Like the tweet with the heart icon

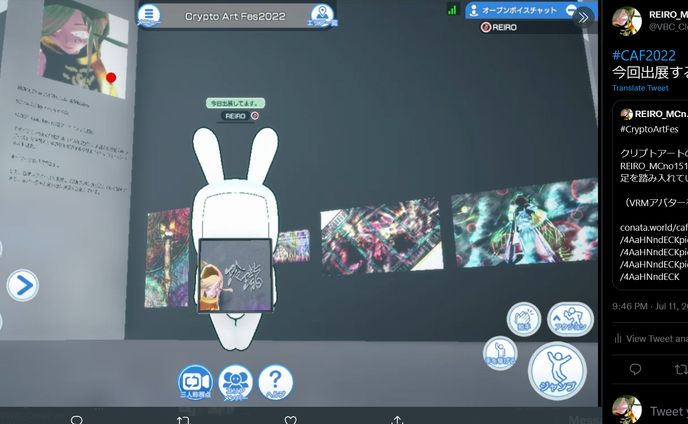tap(290, 420)
